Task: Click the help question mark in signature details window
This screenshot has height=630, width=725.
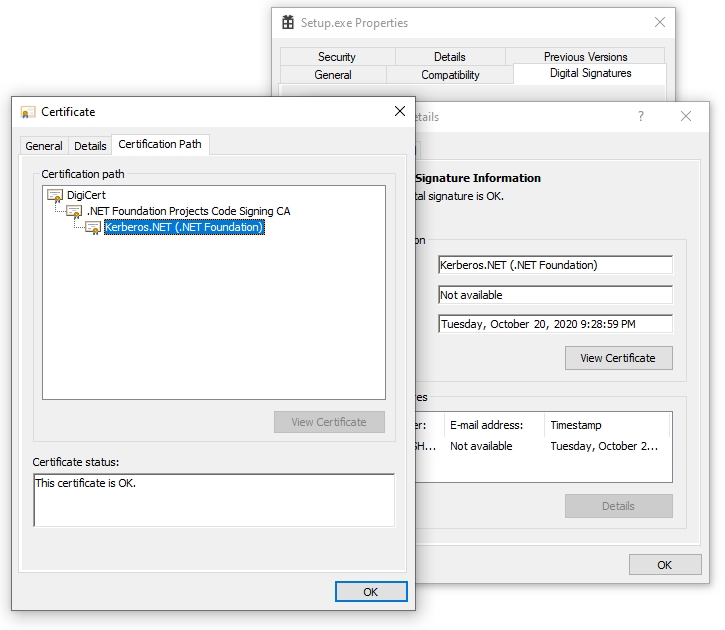Action: (641, 116)
